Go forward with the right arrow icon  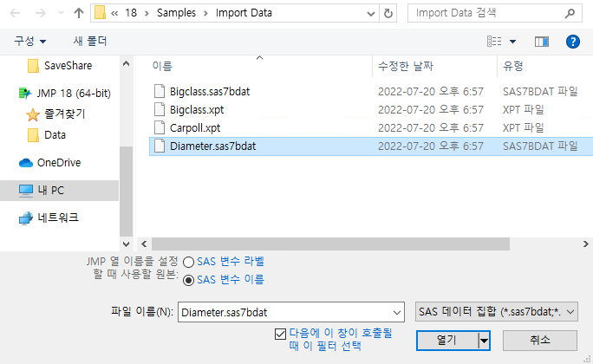pyautogui.click(x=41, y=13)
